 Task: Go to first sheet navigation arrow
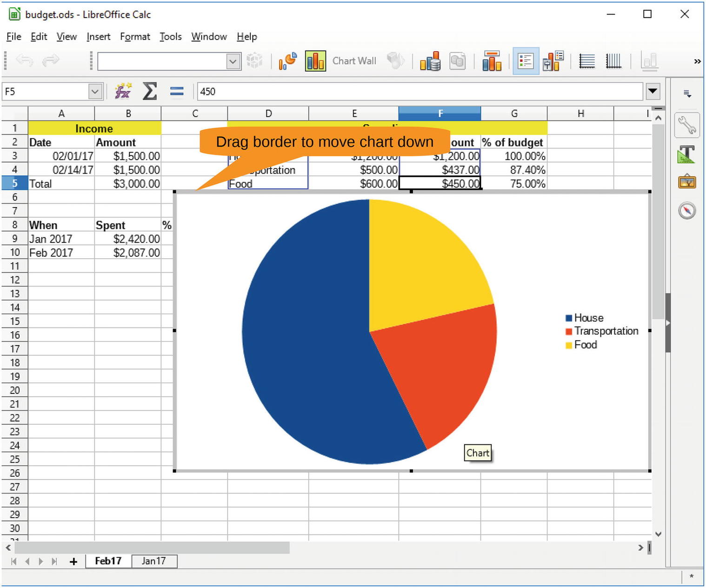(13, 561)
